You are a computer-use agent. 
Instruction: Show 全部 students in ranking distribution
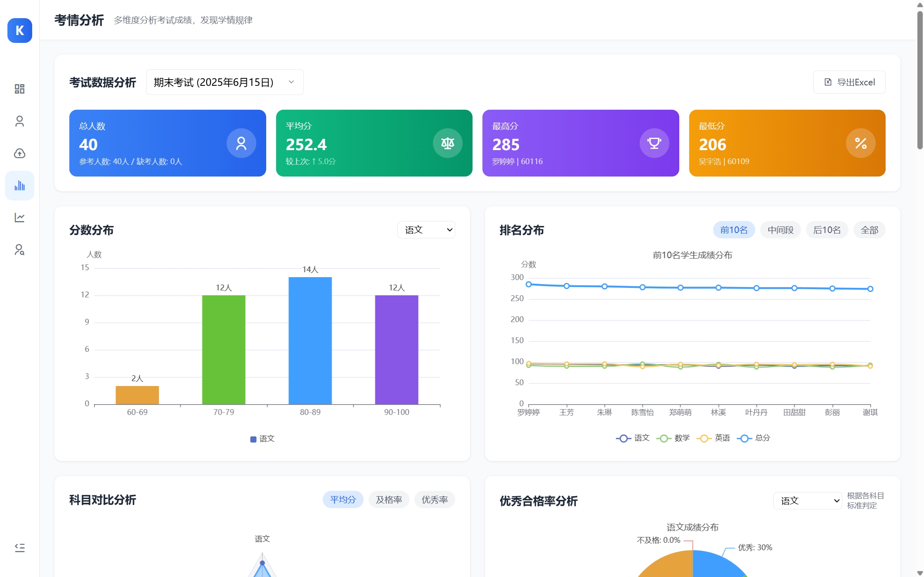869,230
